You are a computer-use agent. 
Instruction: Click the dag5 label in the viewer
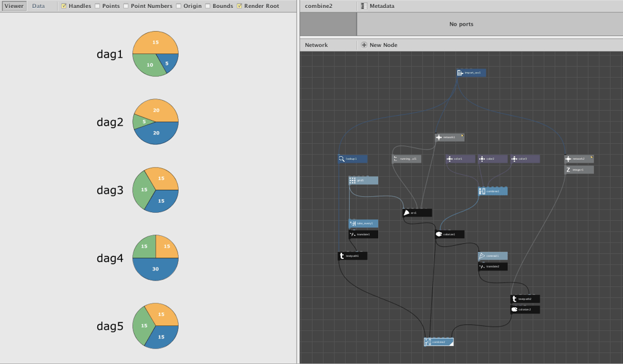(110, 326)
